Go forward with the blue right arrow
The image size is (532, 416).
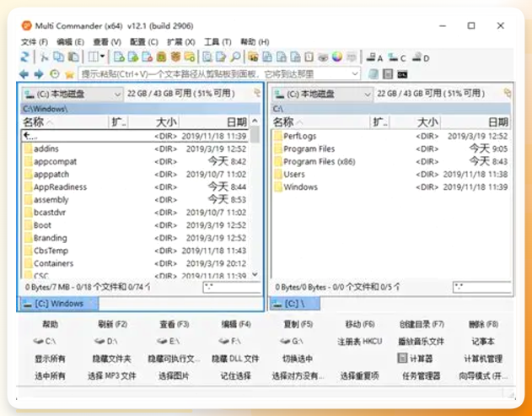(39, 74)
